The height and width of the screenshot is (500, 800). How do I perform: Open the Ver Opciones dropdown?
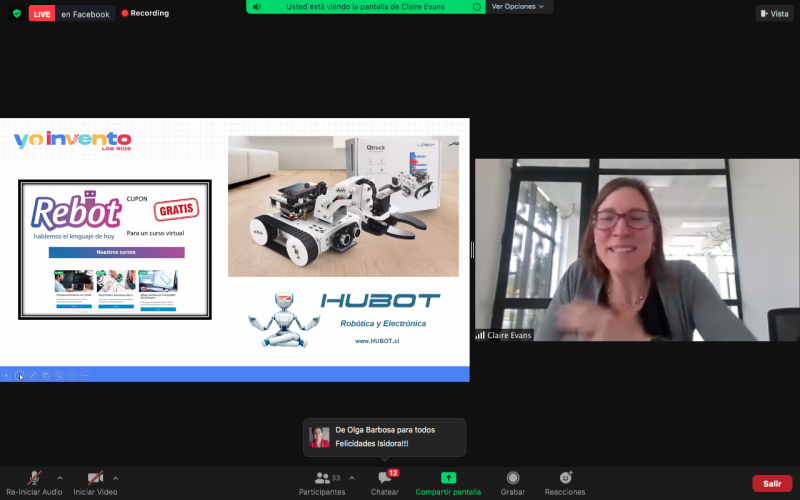pyautogui.click(x=518, y=7)
